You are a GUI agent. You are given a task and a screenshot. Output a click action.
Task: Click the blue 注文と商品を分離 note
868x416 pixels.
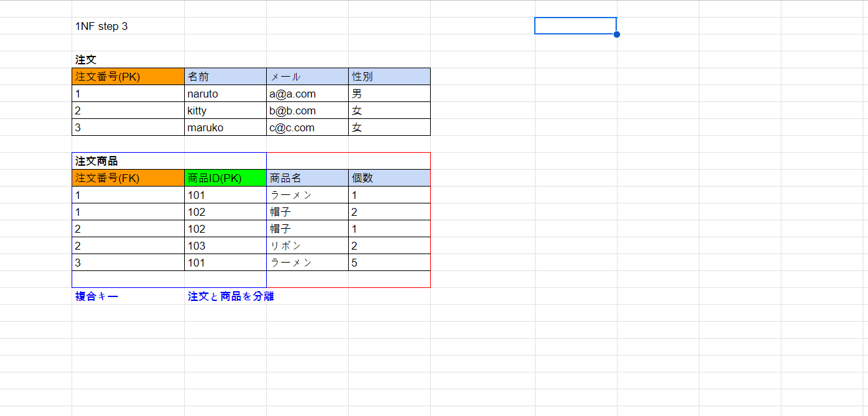coord(231,296)
